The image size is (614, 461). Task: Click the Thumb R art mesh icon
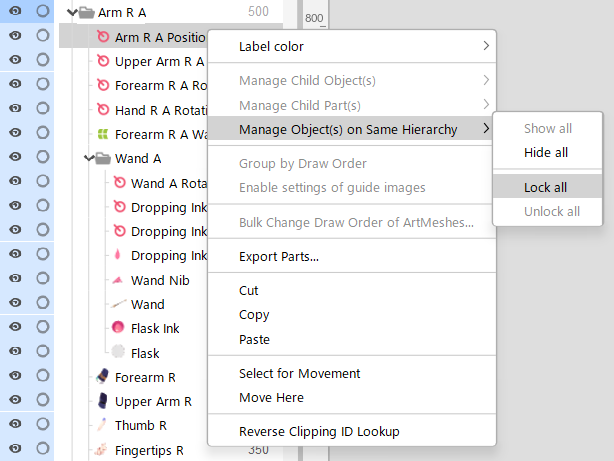pos(102,426)
